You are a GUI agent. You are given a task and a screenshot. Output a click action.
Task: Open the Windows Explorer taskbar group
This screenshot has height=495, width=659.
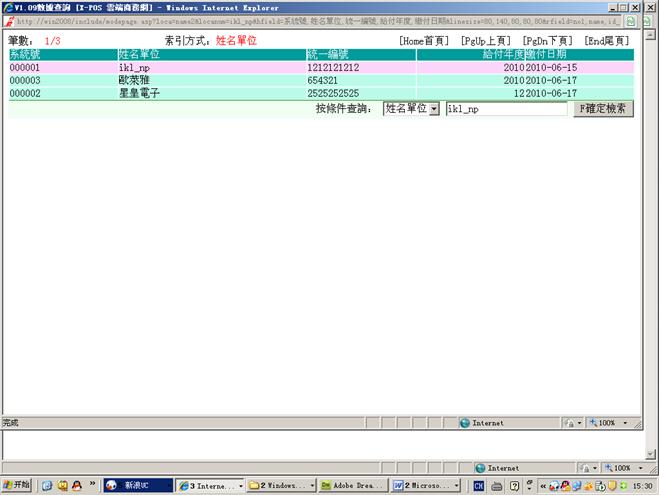click(x=282, y=485)
